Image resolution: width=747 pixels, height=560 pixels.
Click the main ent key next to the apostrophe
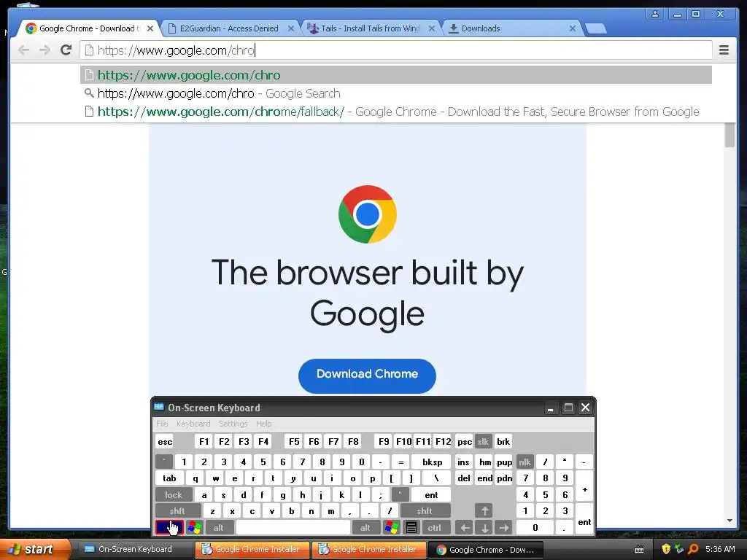click(x=431, y=495)
